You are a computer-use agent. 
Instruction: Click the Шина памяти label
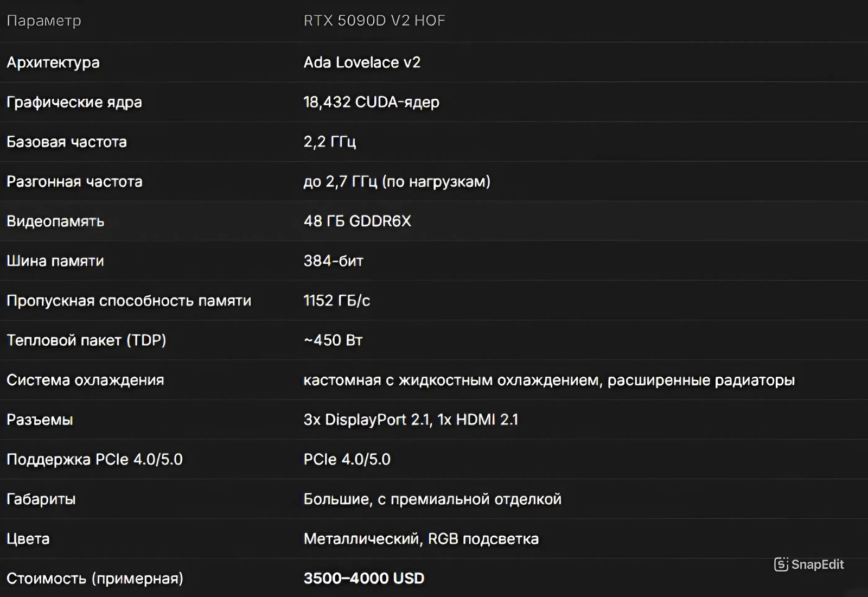tap(55, 261)
